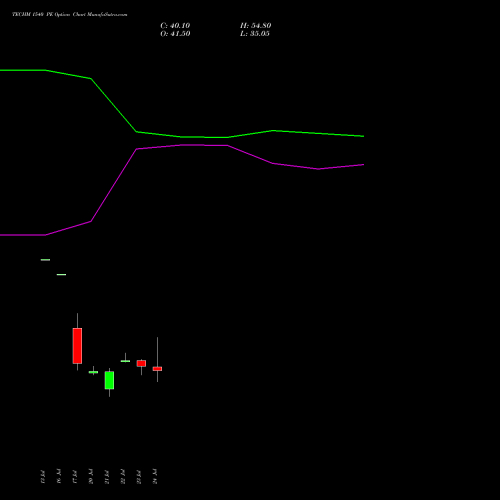
Task: Click the 21 Jul date label
Action: [107, 477]
